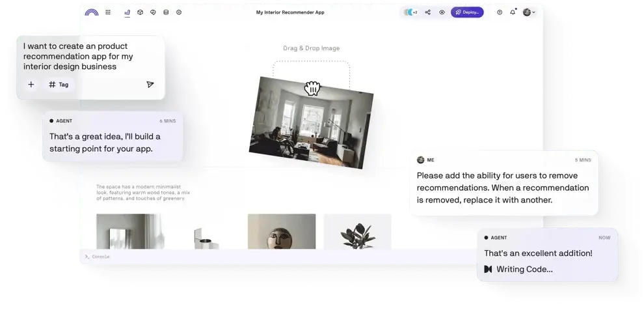Open the share icon in header
Image resolution: width=644 pixels, height=312 pixels.
(x=427, y=12)
